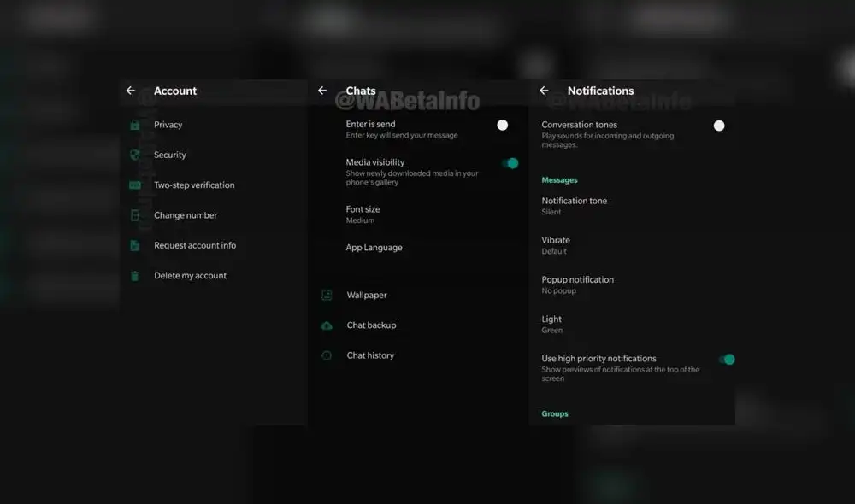Image resolution: width=855 pixels, height=504 pixels.
Task: Enable the Enter is send toggle
Action: click(503, 125)
